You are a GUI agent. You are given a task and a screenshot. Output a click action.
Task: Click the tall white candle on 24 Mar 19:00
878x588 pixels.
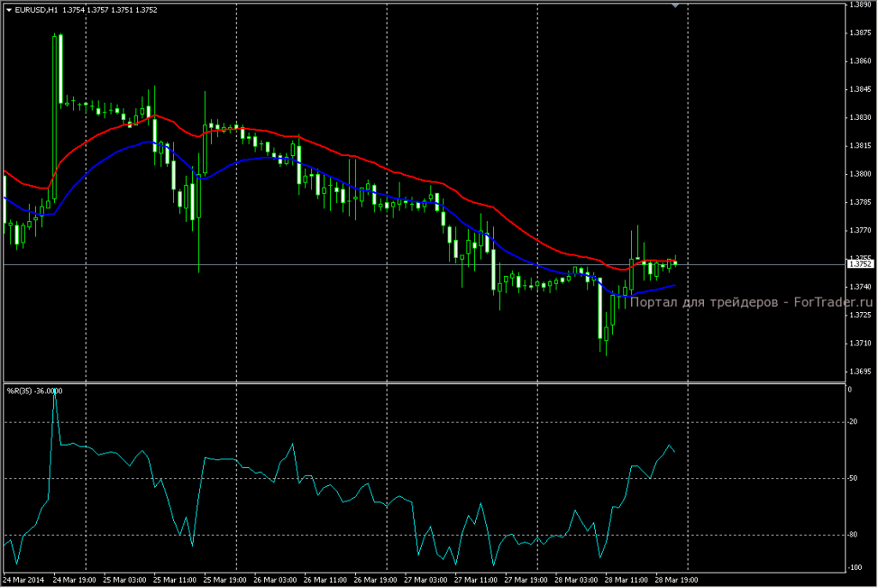pyautogui.click(x=59, y=69)
